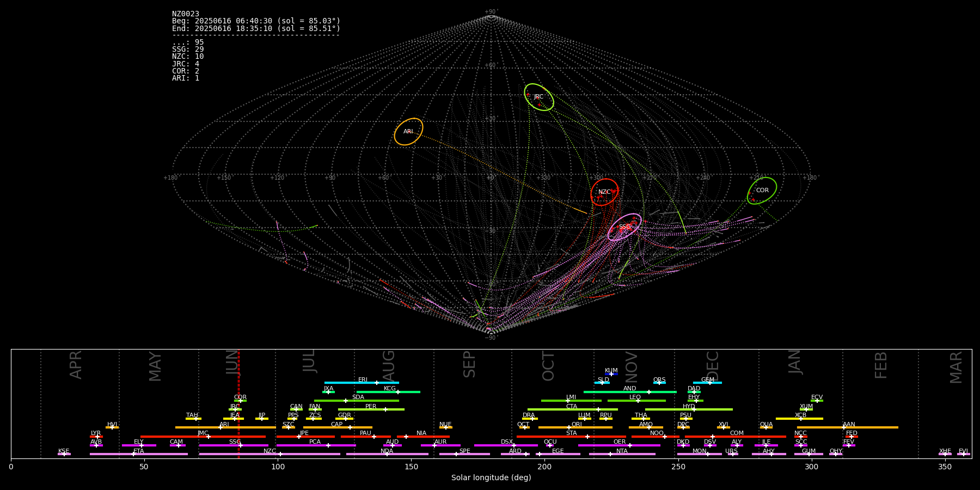The width and height of the screenshot is (980, 490).
Task: Click the orange AAN shower bar
Action: [848, 427]
